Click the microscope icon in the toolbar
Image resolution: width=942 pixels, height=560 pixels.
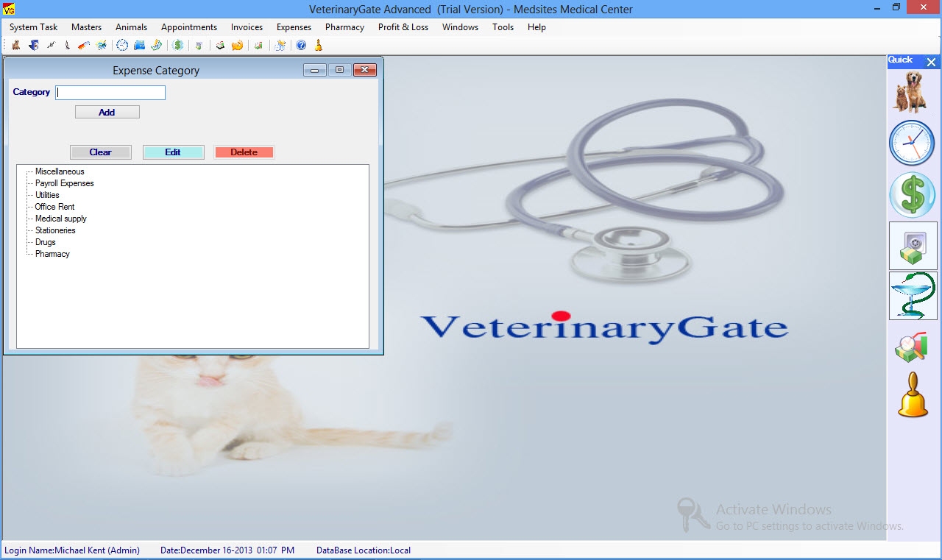click(67, 46)
